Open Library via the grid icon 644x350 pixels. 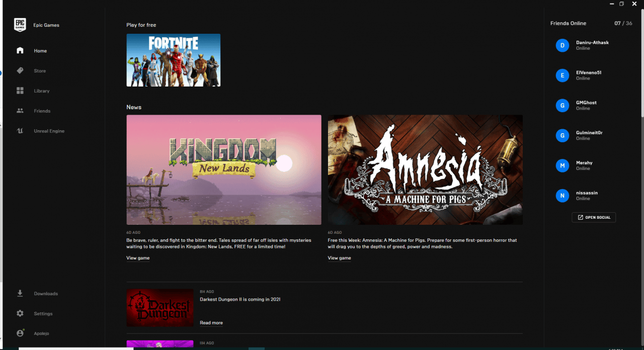(x=20, y=91)
